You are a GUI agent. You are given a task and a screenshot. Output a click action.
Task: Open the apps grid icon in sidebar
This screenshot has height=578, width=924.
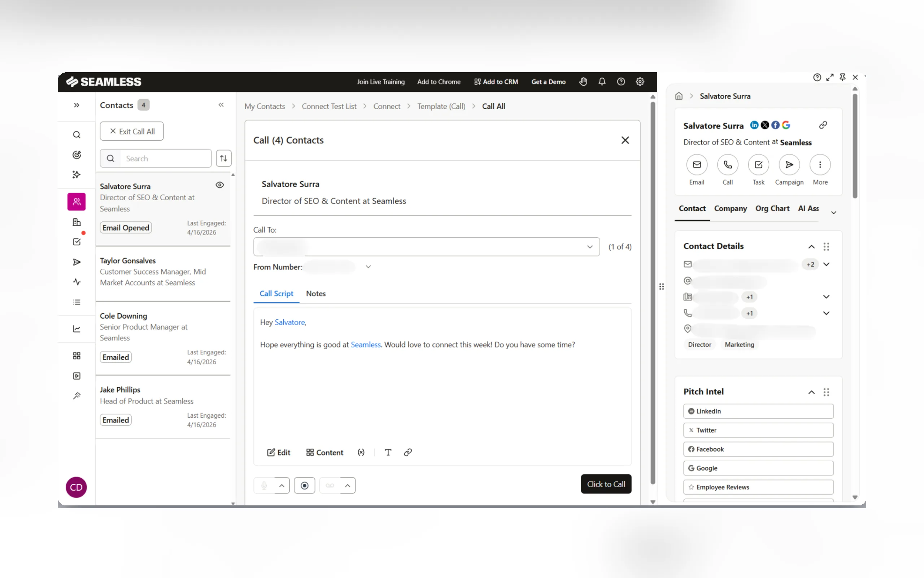tap(77, 356)
